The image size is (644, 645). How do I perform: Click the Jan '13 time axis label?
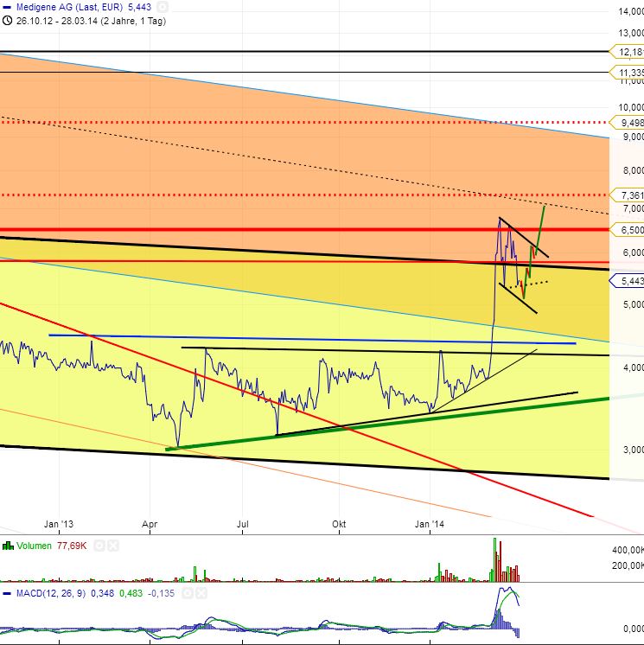click(x=59, y=524)
